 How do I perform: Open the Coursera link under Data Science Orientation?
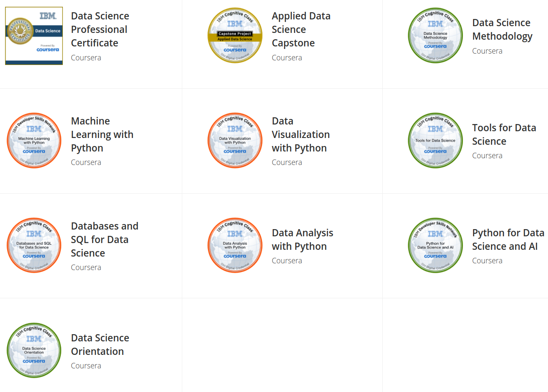(86, 365)
